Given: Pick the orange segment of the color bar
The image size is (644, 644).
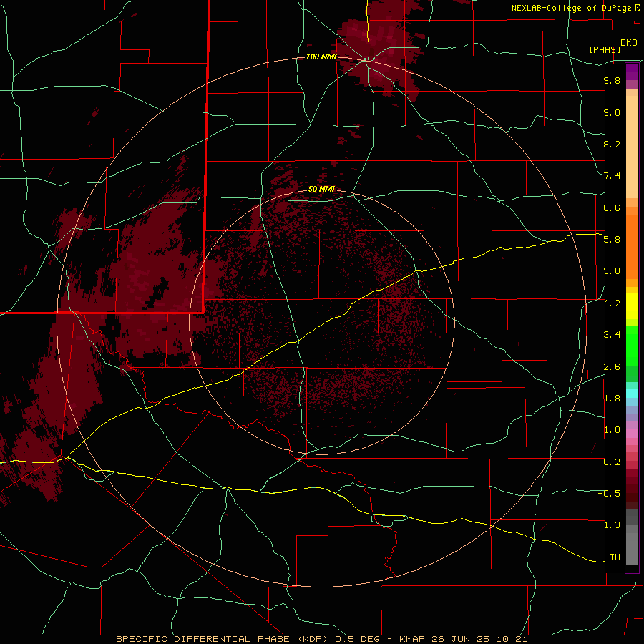Looking at the screenshot, I should [632, 248].
